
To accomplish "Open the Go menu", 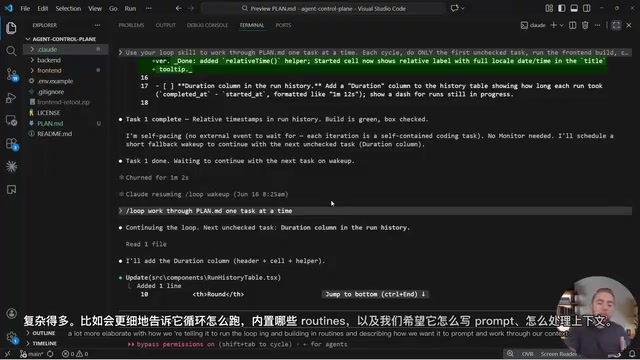I will [113, 8].
